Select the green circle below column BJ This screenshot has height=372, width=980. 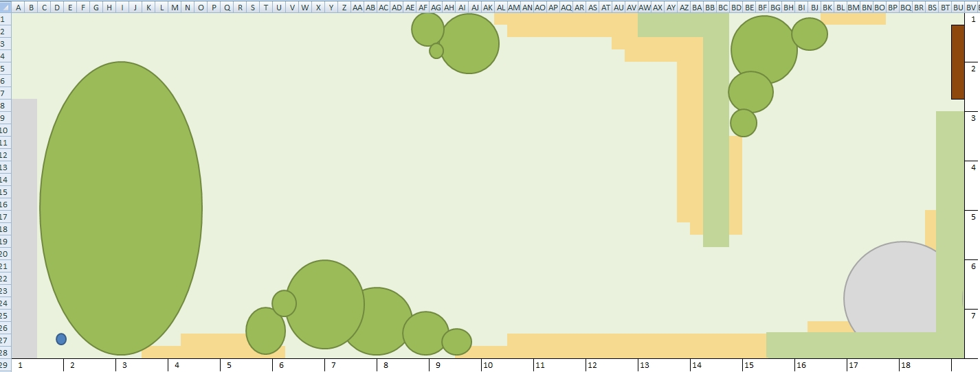[810, 34]
